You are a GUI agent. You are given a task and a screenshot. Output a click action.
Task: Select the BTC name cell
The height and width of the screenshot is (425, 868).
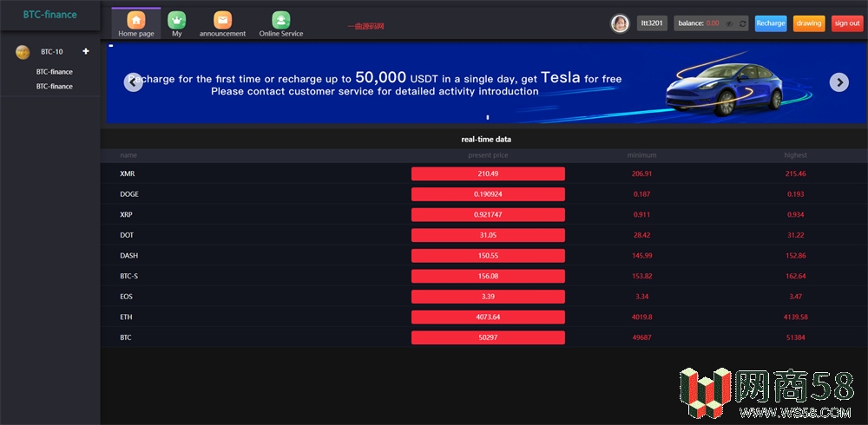pyautogui.click(x=126, y=337)
